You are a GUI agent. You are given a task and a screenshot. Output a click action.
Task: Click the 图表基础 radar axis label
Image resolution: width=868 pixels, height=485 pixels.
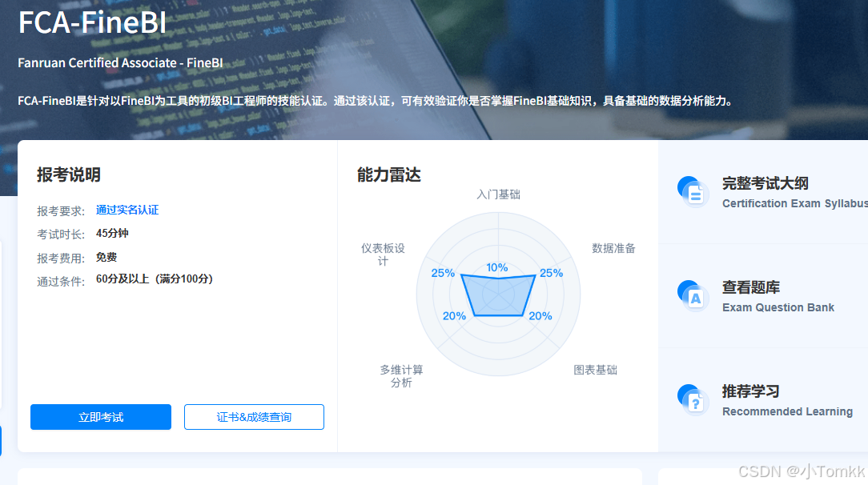tap(595, 370)
